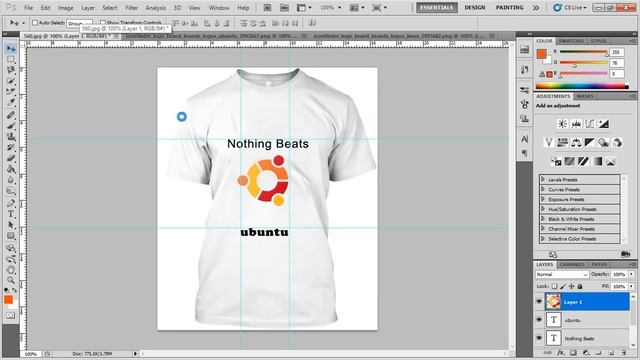
Task: Add a Brightness/Contrast adjustment
Action: [x=562, y=124]
